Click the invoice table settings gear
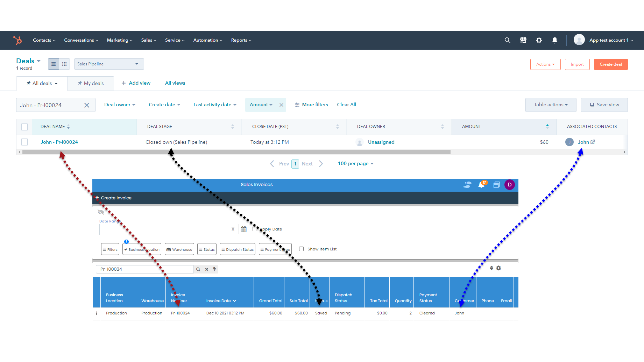This screenshot has width=644, height=362. tap(498, 268)
